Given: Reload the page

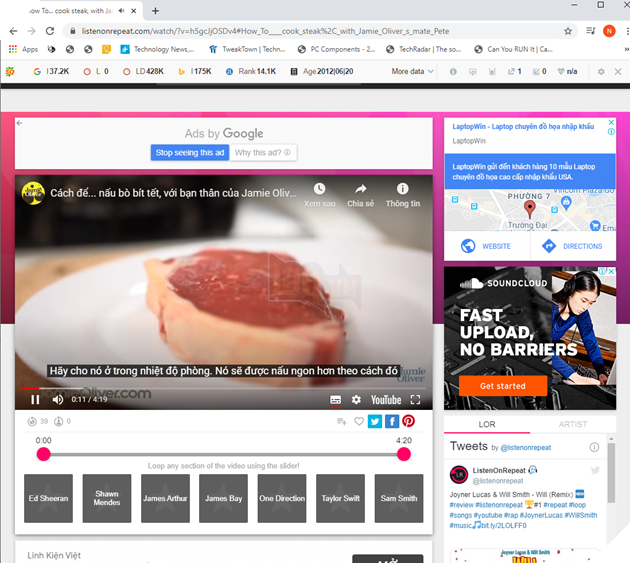Looking at the screenshot, I should pos(50,31).
